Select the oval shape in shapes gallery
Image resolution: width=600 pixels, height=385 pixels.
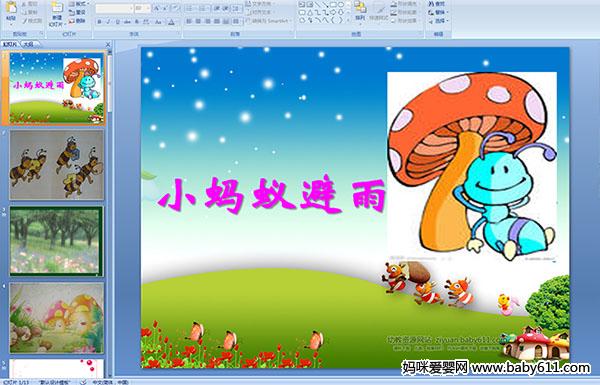(x=341, y=5)
